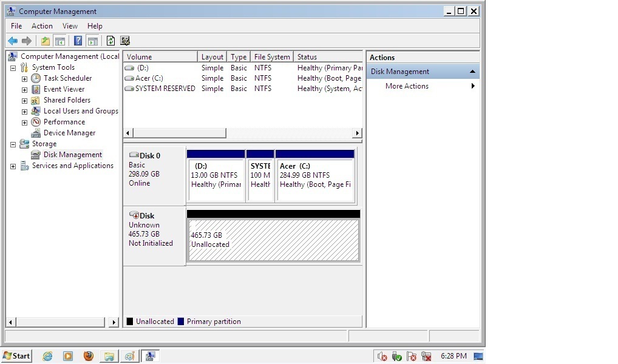Click the Refresh toolbar icon
Image resolution: width=618 pixels, height=364 pixels.
(x=110, y=41)
